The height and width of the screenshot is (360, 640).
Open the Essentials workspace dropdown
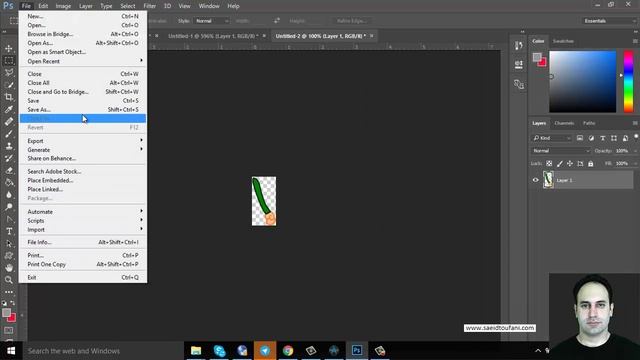click(x=609, y=21)
